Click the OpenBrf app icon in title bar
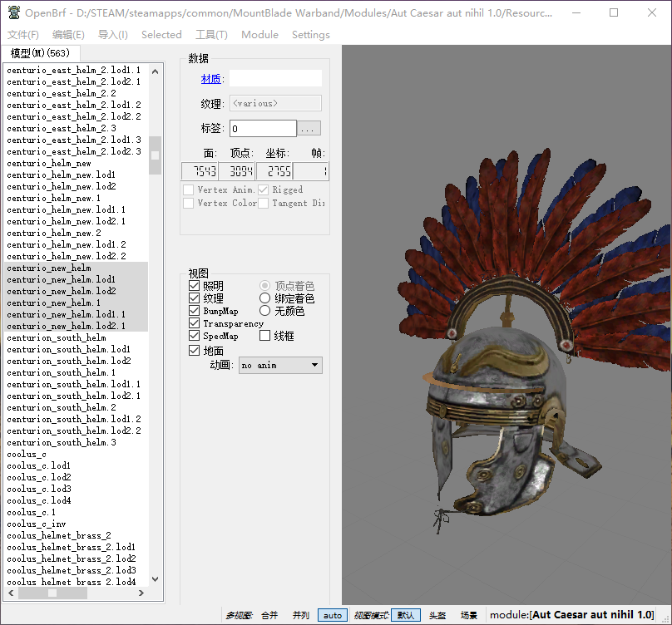The image size is (672, 625). pyautogui.click(x=14, y=12)
